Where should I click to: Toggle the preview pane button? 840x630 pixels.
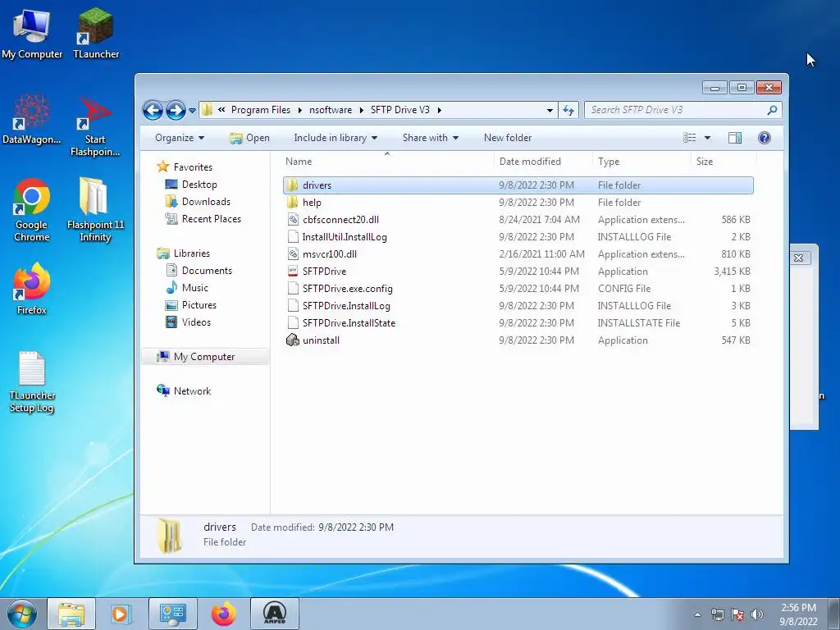coord(735,138)
